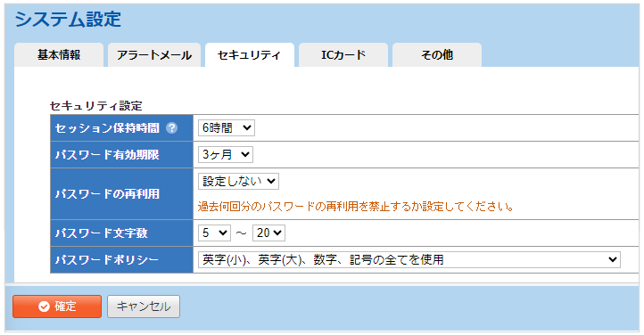
Task: Click the システム設定 page title
Action: (x=68, y=20)
